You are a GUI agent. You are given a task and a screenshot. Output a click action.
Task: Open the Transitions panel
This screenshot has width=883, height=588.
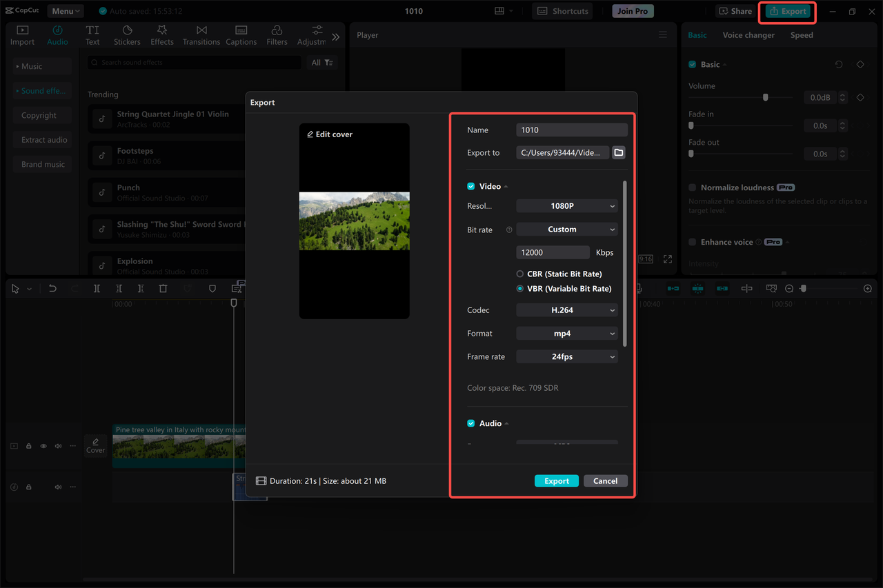tap(201, 34)
